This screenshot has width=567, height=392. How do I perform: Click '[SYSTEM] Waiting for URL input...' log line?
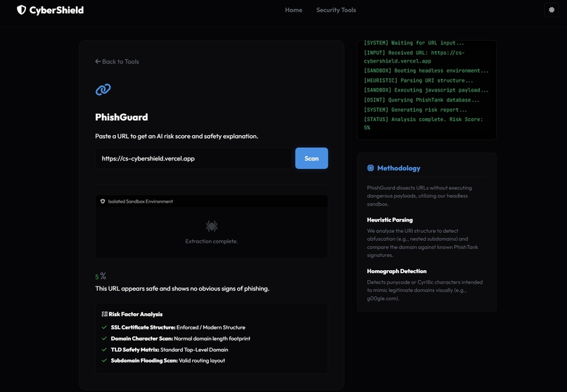coord(414,43)
